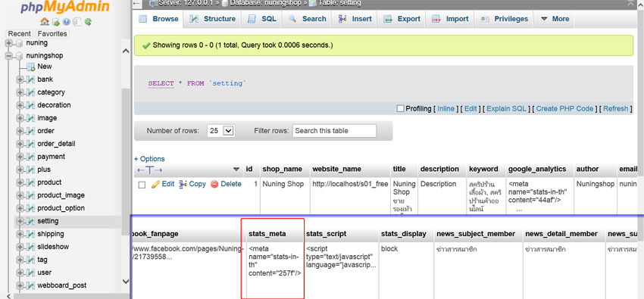Click the stats_display column header
The image size is (644, 299).
coord(403,234)
